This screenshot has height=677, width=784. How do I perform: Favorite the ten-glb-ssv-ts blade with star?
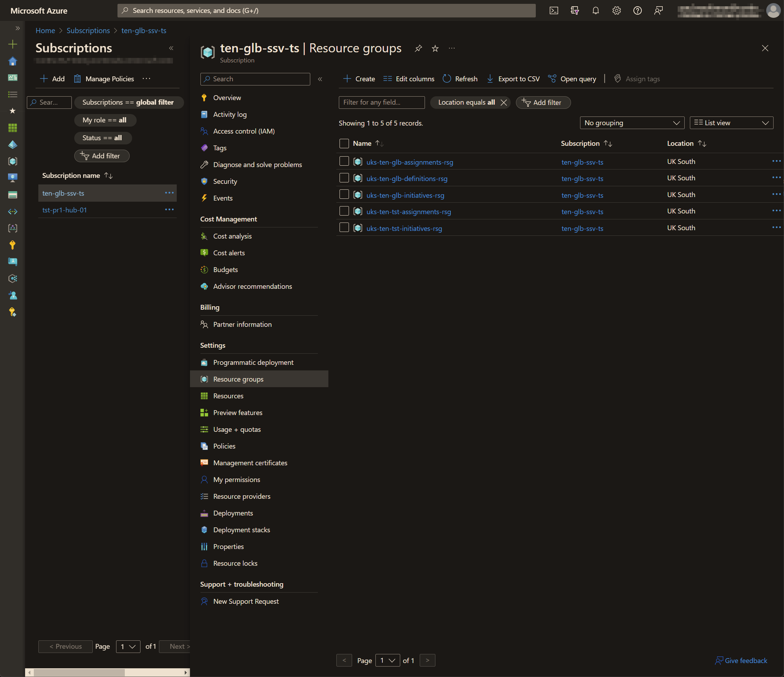(x=435, y=48)
